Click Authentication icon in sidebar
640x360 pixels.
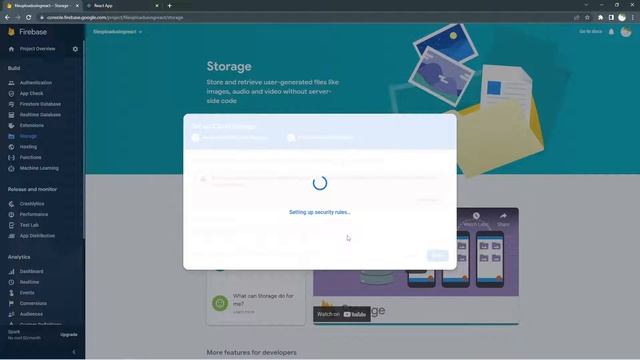point(11,83)
